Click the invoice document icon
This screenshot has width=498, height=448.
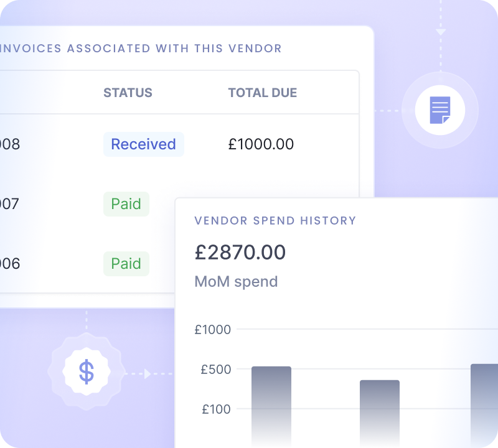click(x=440, y=111)
